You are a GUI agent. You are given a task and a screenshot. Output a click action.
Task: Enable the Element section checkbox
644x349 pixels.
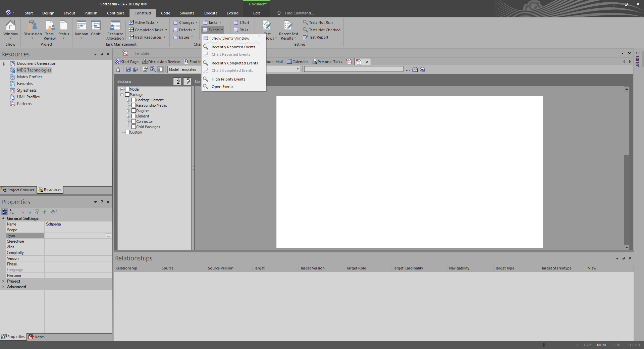[x=133, y=116]
